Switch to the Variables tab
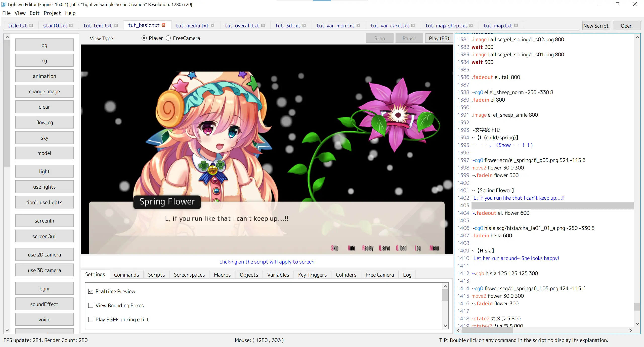644x347 pixels. coord(278,275)
